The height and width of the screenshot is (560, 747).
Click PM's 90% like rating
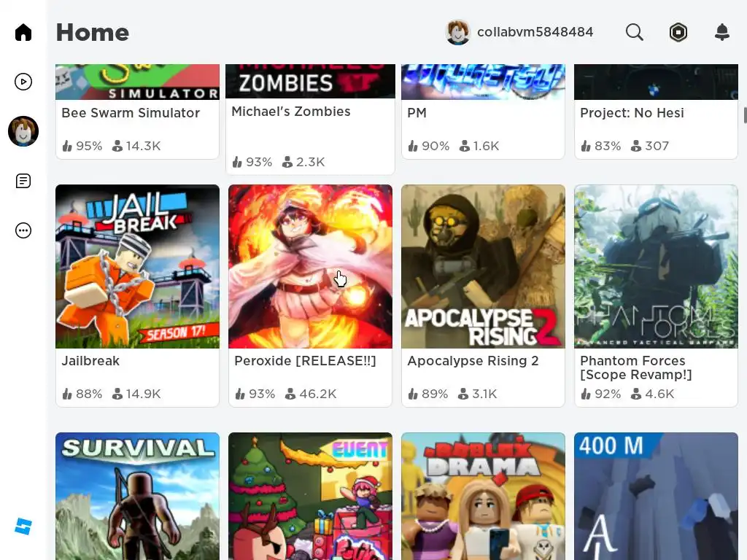coord(428,146)
